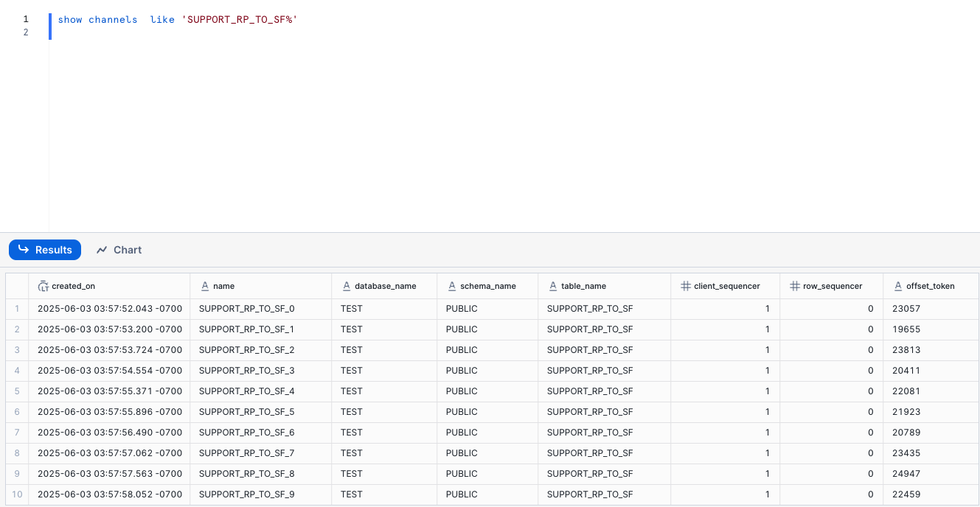
Task: Select row number 1 in results grid
Action: pyautogui.click(x=17, y=309)
